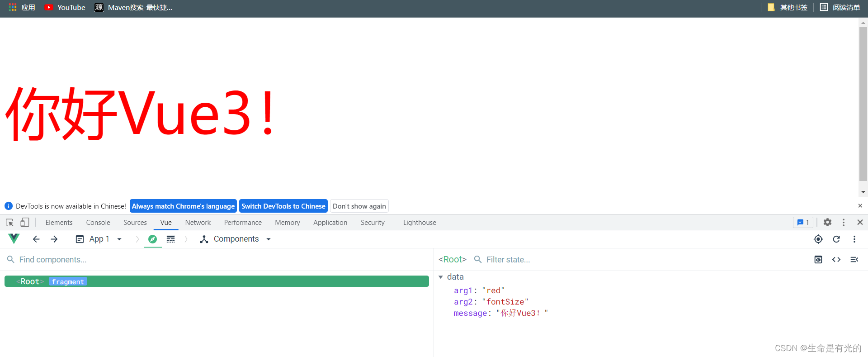Open the issues counter badge
This screenshot has width=868, height=357.
click(x=803, y=222)
